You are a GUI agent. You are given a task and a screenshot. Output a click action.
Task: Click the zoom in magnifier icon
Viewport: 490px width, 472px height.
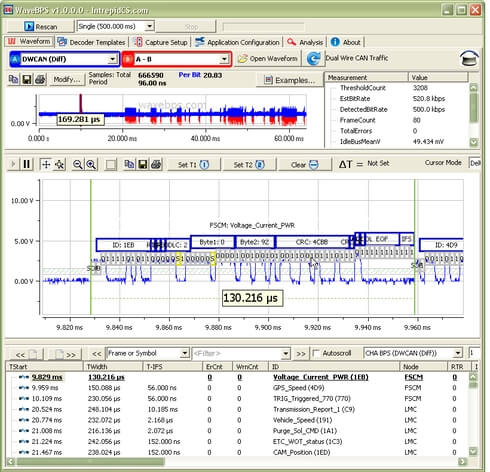[x=91, y=165]
